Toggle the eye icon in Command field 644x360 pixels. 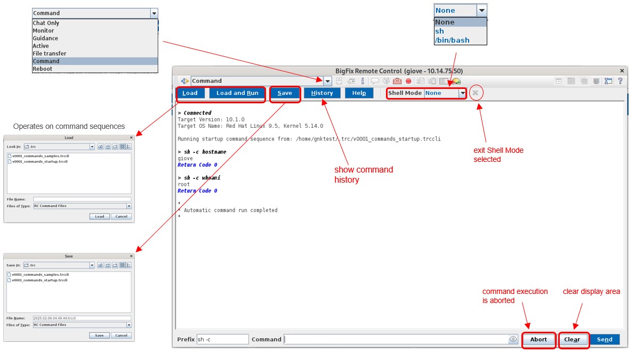513,339
